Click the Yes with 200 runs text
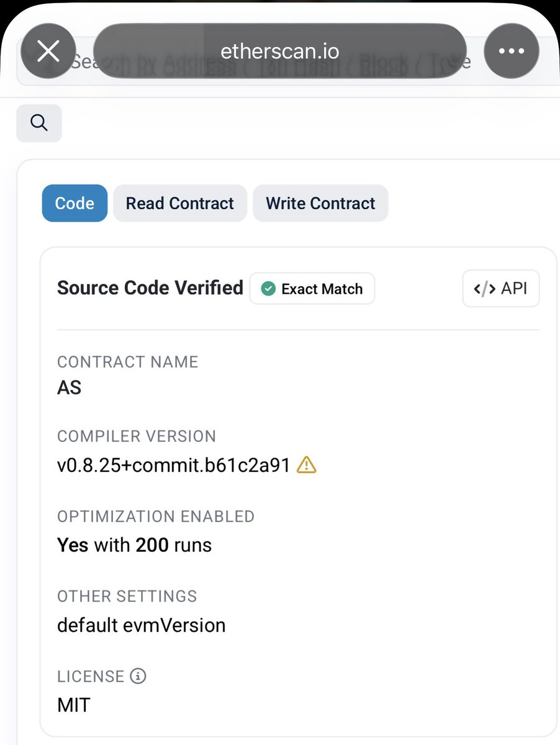Screen dimensions: 560x745 (x=134, y=545)
